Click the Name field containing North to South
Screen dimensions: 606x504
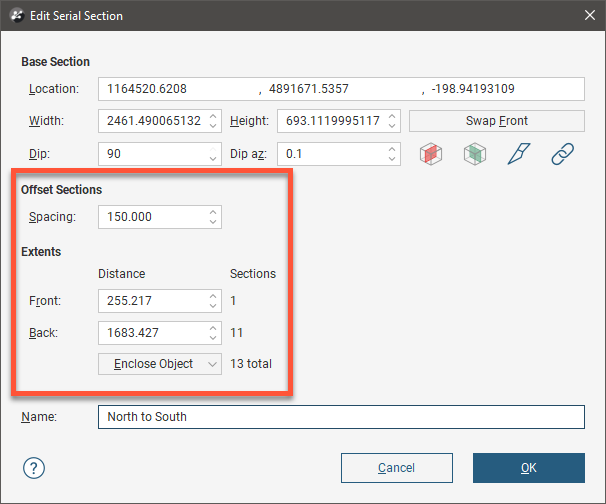click(x=340, y=417)
